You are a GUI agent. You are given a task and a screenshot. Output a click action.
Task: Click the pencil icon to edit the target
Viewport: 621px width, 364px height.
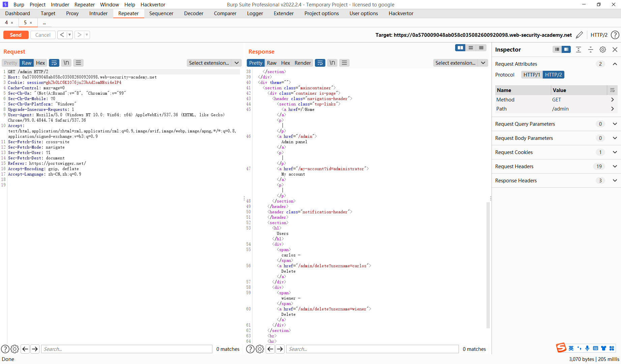(x=580, y=35)
